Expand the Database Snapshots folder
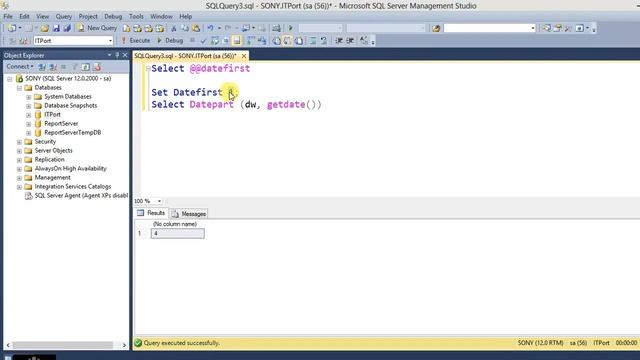Viewport: 640px width, 360px height. pyautogui.click(x=29, y=106)
